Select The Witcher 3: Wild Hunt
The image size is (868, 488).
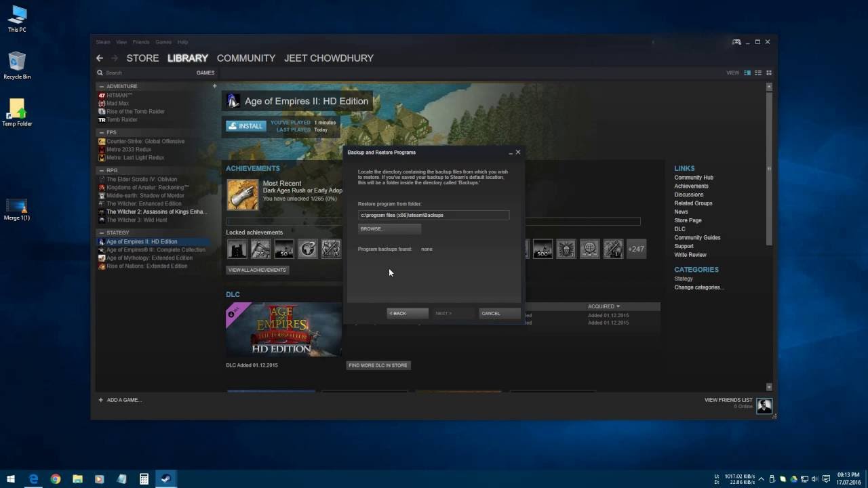[x=136, y=220]
